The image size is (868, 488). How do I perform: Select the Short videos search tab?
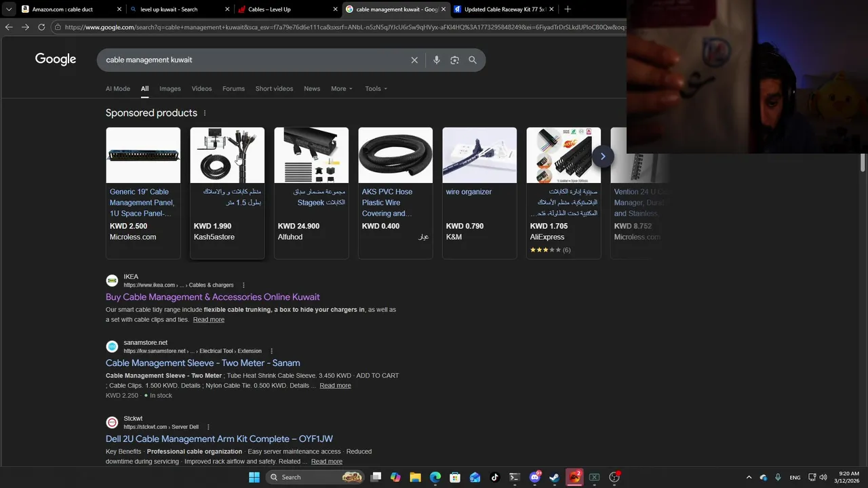[274, 89]
